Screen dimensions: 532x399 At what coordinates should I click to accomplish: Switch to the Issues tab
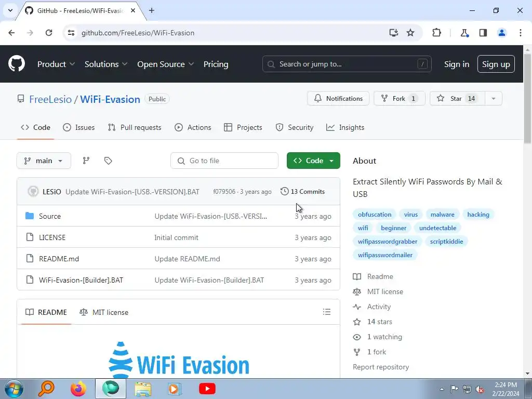(79, 128)
